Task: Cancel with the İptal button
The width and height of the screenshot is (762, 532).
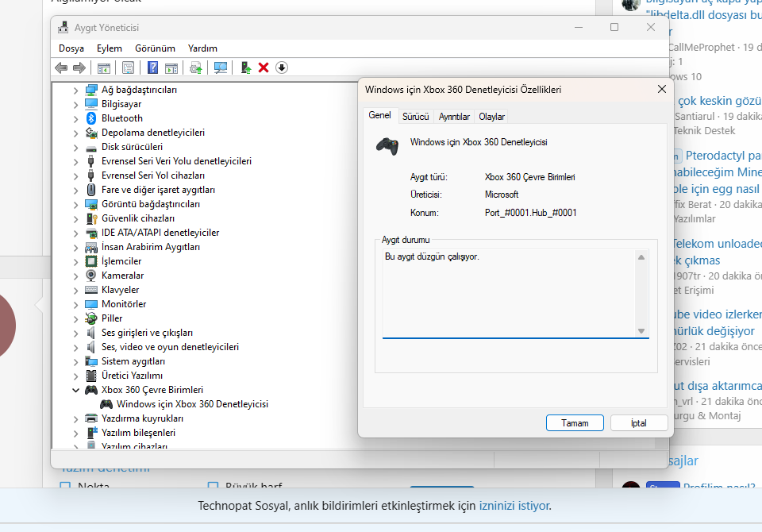Action: [638, 423]
